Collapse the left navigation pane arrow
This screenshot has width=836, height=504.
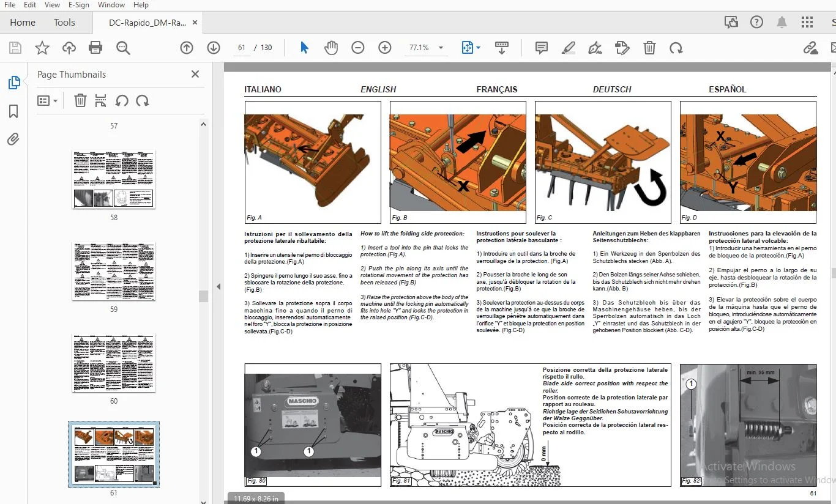(x=218, y=286)
